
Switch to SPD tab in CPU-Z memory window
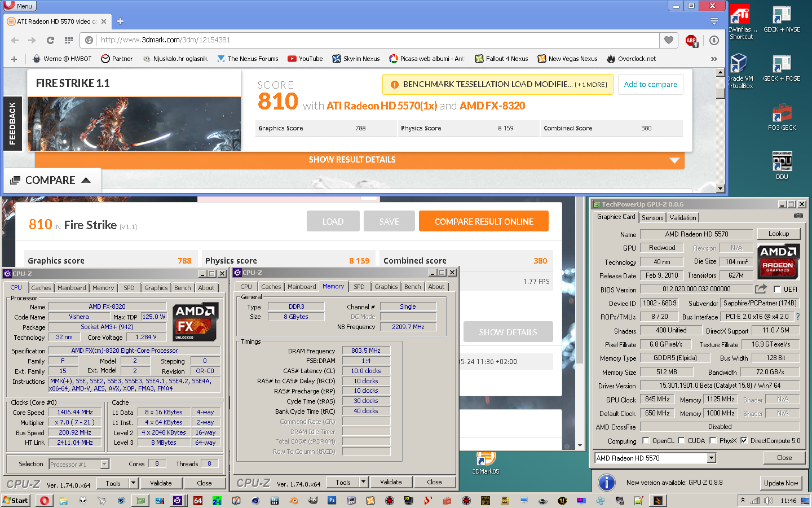point(359,287)
